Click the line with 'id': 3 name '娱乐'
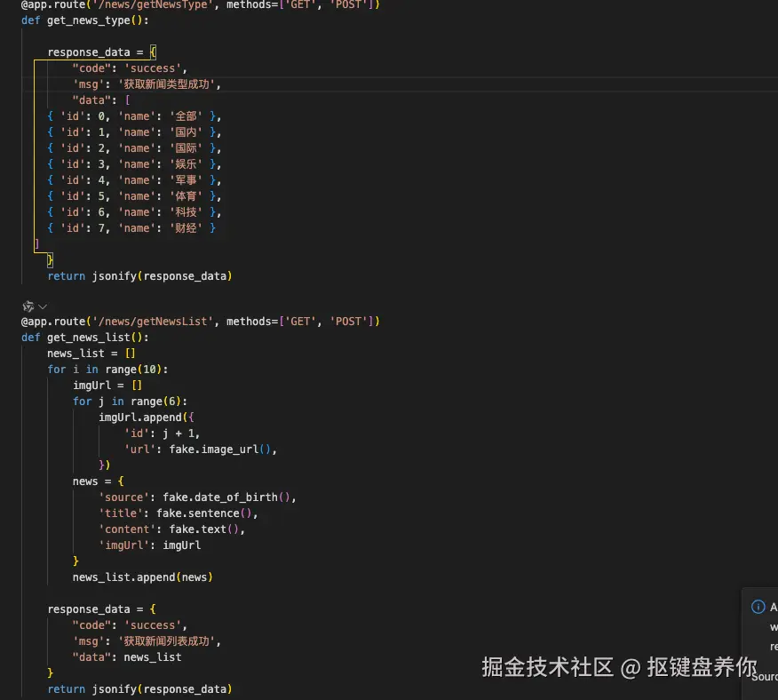Screen dimensions: 778x700 (134, 164)
